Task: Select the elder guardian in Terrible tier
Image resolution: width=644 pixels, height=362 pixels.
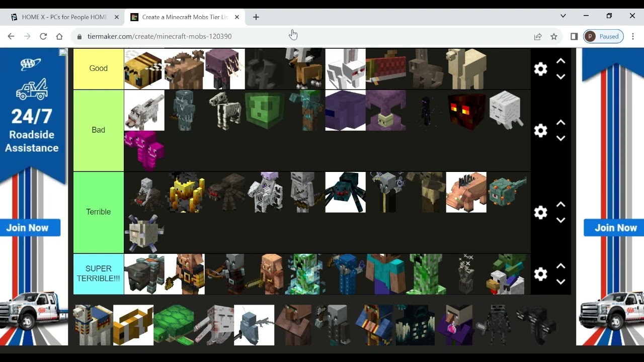Action: [x=144, y=233]
